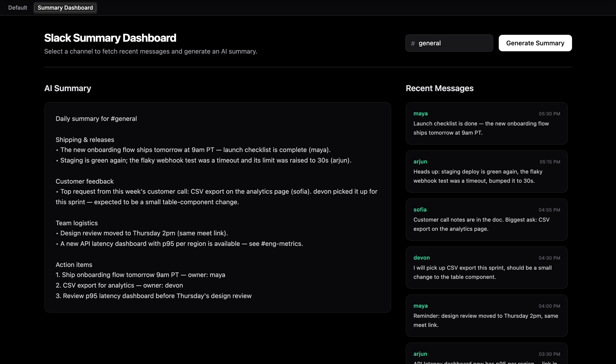The width and height of the screenshot is (616, 364).
Task: Open sofia's 'Customer call notes' message
Action: [486, 220]
